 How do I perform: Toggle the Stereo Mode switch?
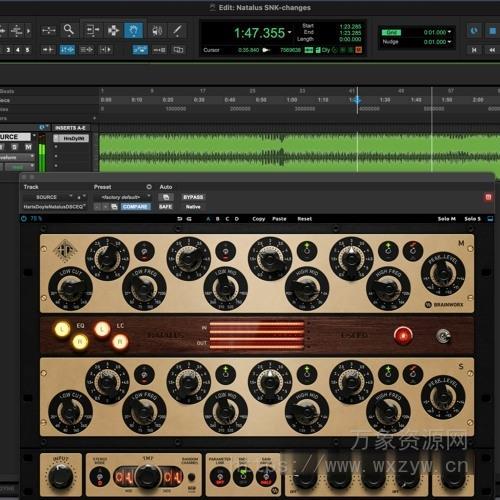[x=100, y=477]
